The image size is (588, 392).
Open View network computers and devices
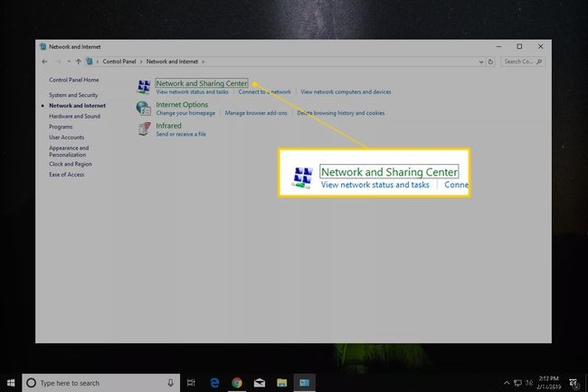[x=346, y=92]
